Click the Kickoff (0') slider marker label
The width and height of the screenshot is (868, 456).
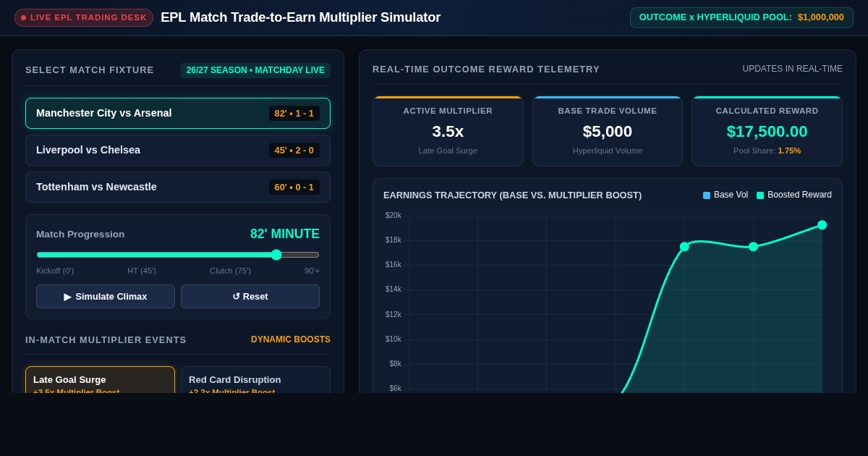point(55,271)
